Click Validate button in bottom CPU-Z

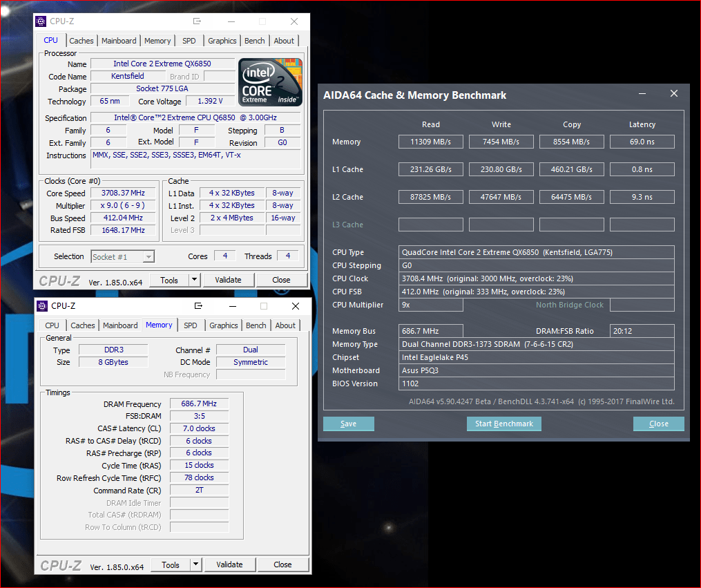[229, 565]
